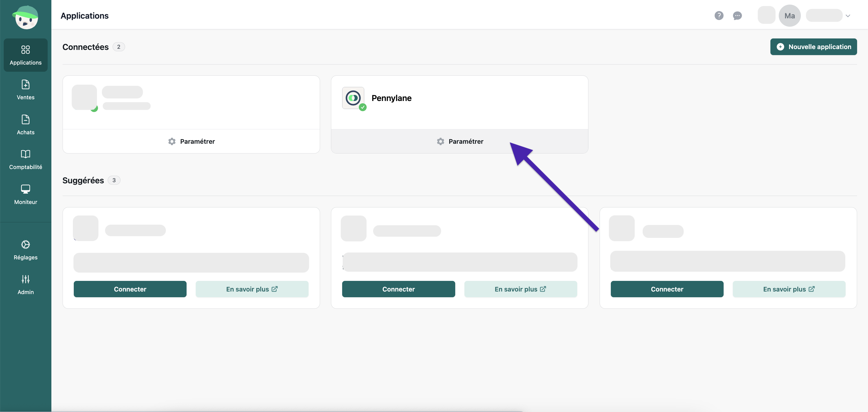This screenshot has height=412, width=868.
Task: Click the blurred square beside the Ma avatar
Action: (766, 15)
